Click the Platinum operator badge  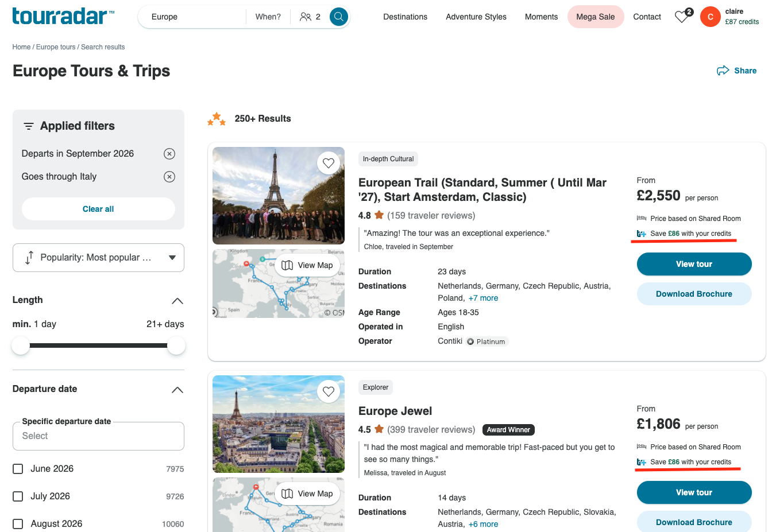pos(487,341)
